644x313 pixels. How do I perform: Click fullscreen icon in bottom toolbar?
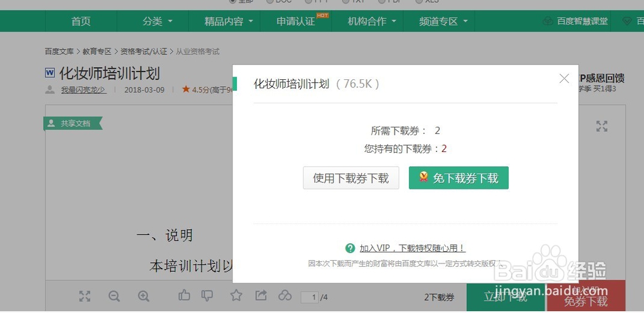(x=84, y=296)
